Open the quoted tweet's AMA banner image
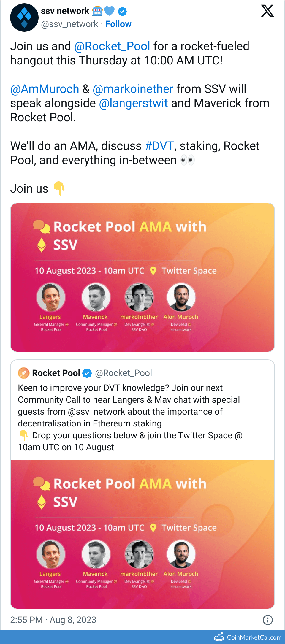This screenshot has width=285, height=644. (142, 534)
